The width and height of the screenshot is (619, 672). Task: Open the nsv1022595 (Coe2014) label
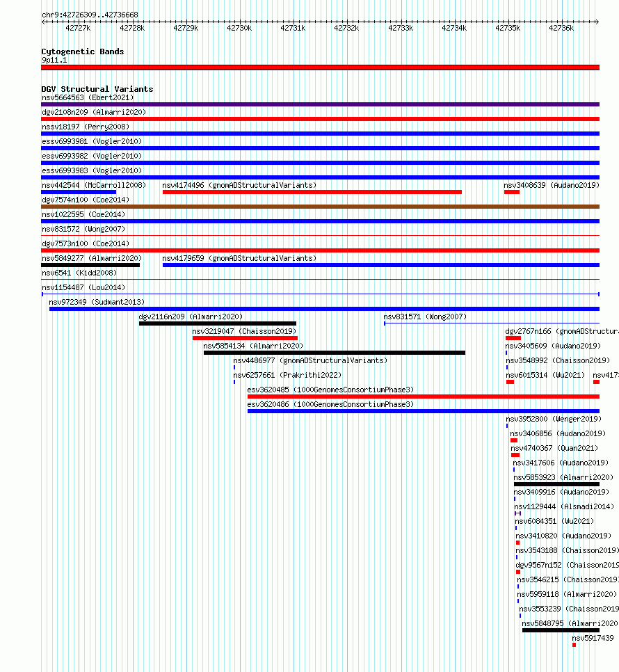[x=83, y=214]
